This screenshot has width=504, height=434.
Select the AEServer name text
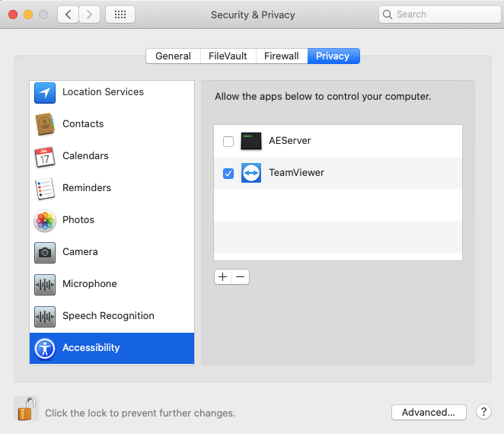[x=290, y=141]
